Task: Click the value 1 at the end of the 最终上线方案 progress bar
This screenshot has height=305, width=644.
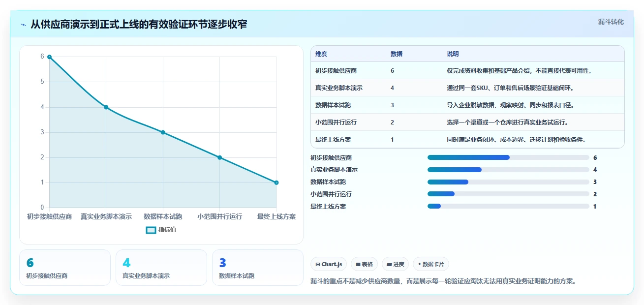Action: click(x=595, y=206)
